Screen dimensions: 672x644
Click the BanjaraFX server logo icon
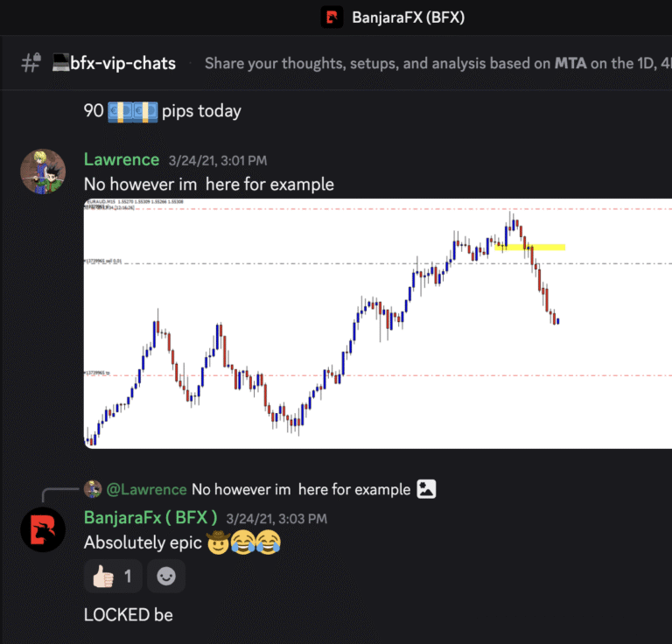click(332, 17)
